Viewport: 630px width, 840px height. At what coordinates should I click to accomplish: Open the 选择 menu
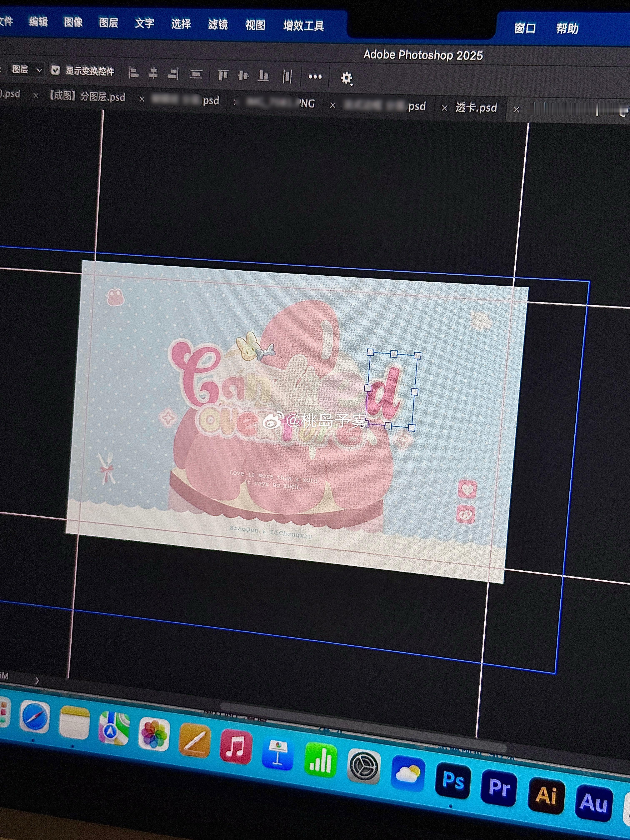pos(181,24)
